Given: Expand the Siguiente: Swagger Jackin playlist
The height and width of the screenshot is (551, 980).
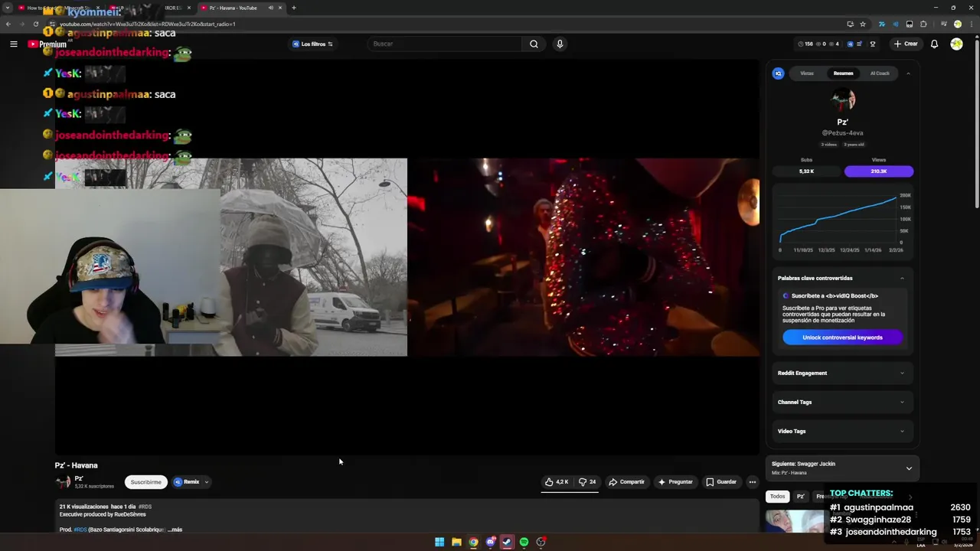Looking at the screenshot, I should (x=909, y=468).
